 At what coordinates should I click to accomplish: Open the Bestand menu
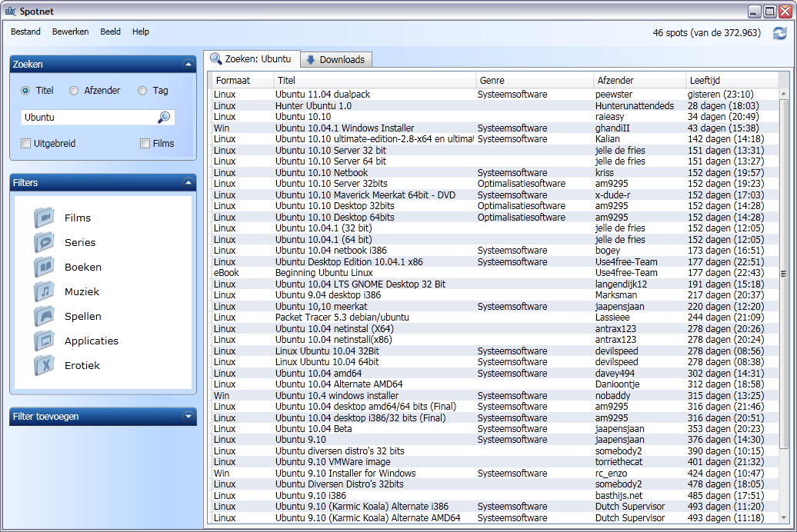25,32
